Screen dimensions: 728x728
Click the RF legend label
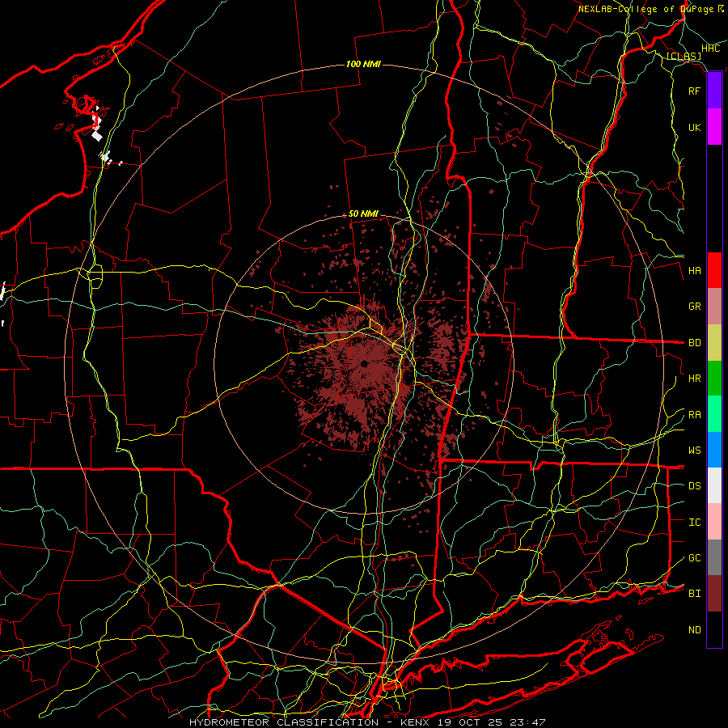point(694,91)
